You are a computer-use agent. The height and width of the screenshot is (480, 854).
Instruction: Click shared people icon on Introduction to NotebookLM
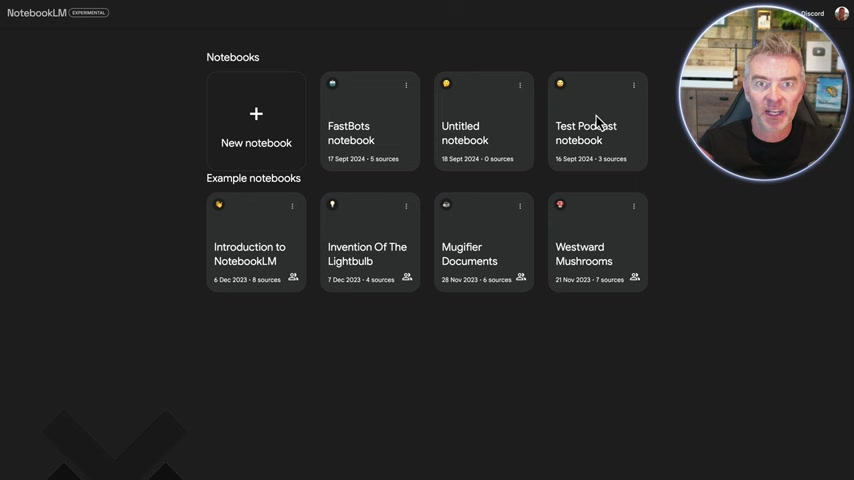(293, 277)
